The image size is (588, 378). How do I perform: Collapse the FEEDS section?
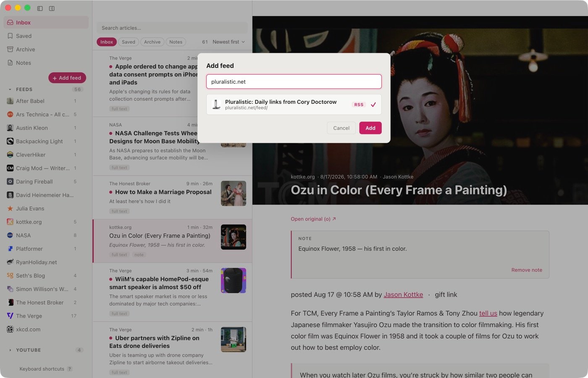[x=10, y=89]
